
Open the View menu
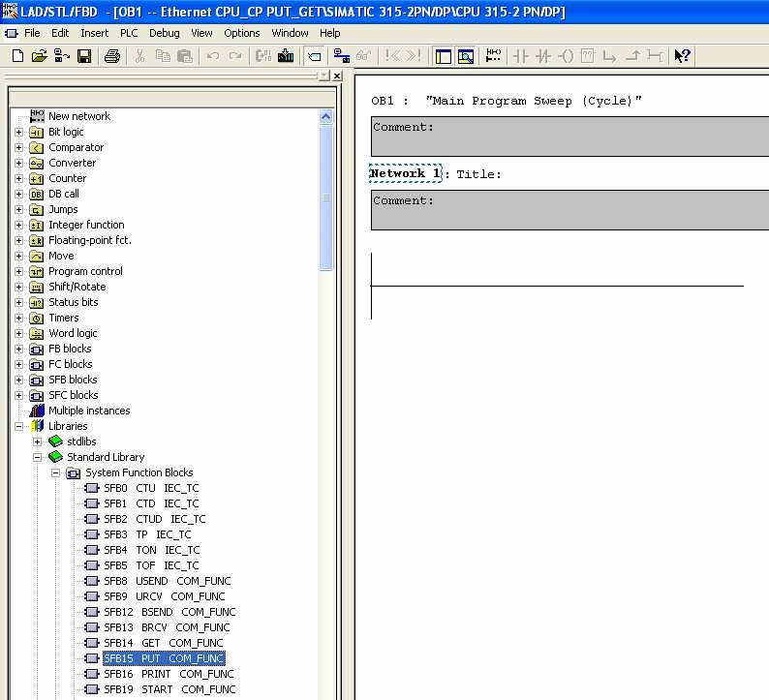coord(201,33)
